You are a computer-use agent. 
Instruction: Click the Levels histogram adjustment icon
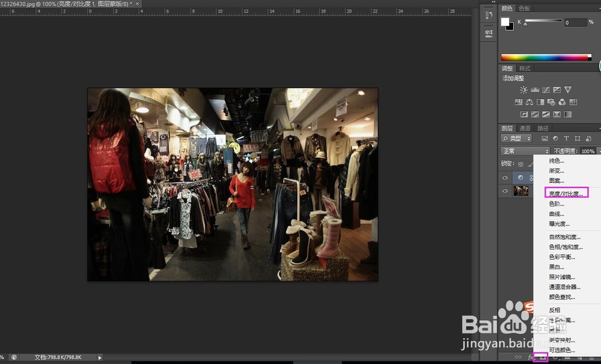point(534,90)
